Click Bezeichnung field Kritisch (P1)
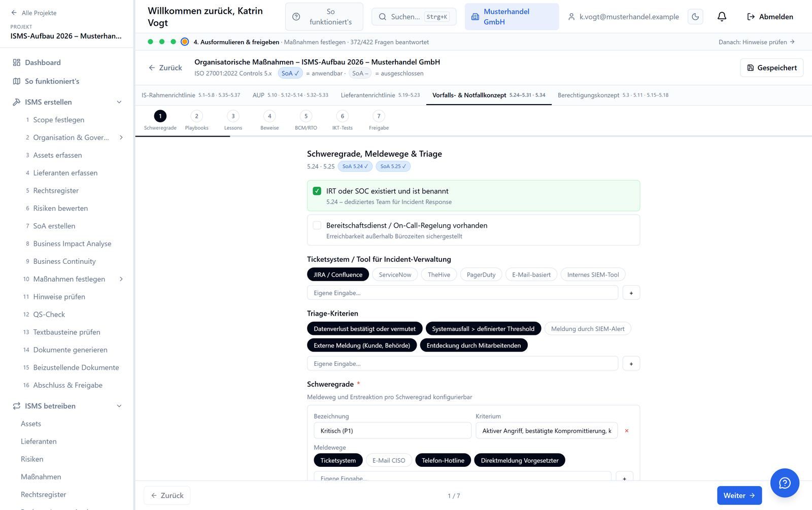This screenshot has height=510, width=812. (392, 431)
